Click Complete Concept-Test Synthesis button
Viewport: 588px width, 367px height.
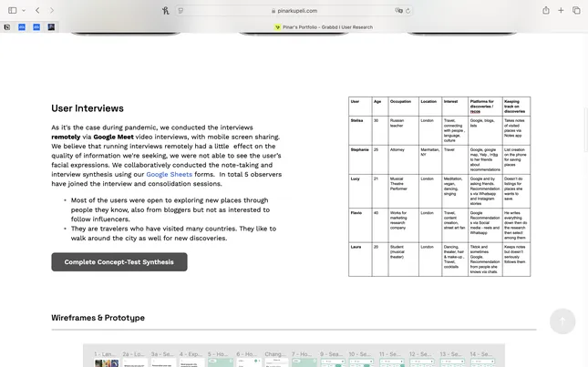(119, 262)
